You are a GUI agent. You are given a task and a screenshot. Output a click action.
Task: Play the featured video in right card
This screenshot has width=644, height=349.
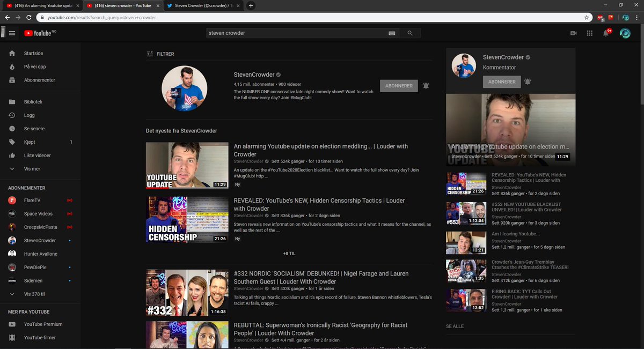click(x=510, y=130)
